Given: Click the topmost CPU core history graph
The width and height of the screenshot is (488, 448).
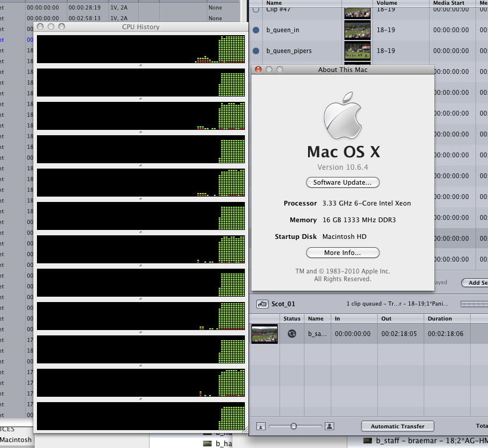Looking at the screenshot, I should tap(141, 49).
